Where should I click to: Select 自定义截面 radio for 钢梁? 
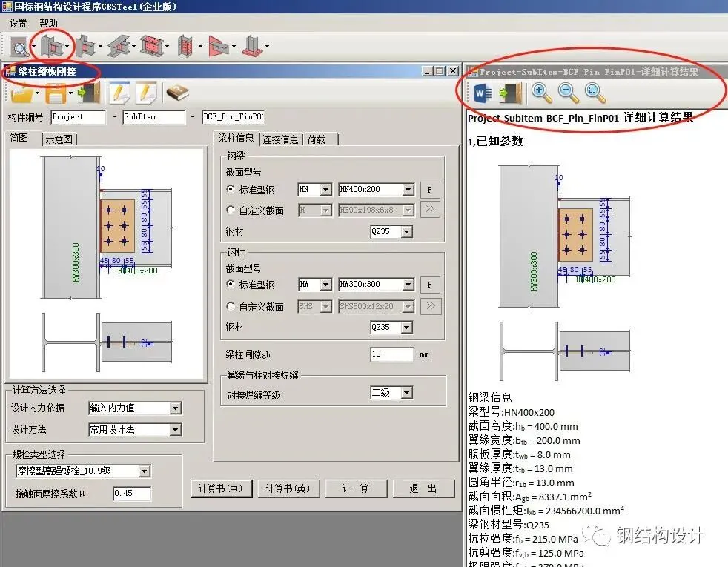pos(231,210)
